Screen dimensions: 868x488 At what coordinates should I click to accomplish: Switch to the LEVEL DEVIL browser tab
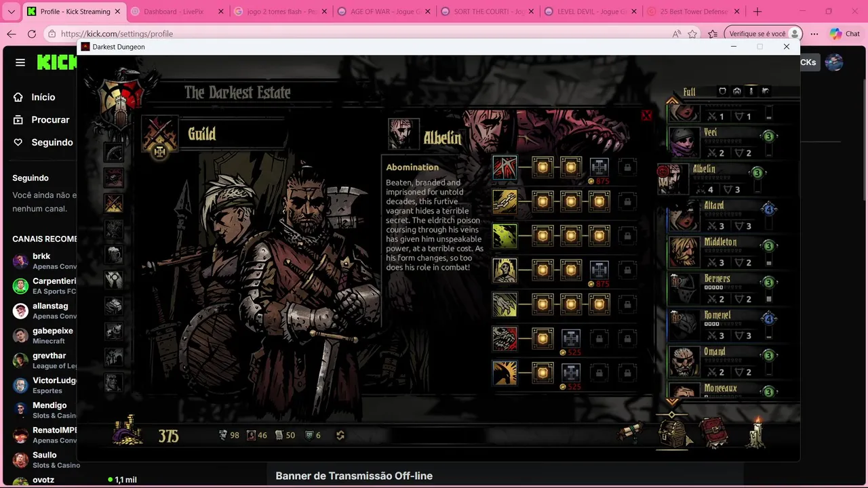click(x=591, y=12)
